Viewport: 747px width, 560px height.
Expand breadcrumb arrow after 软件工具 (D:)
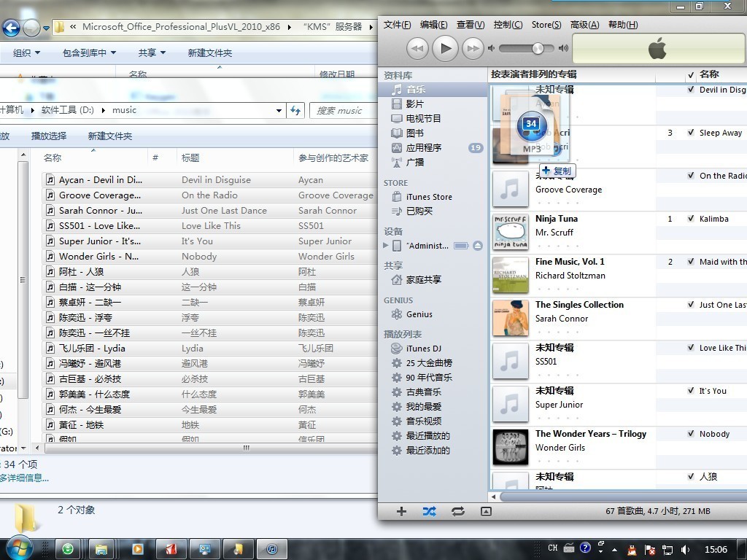pyautogui.click(x=104, y=111)
